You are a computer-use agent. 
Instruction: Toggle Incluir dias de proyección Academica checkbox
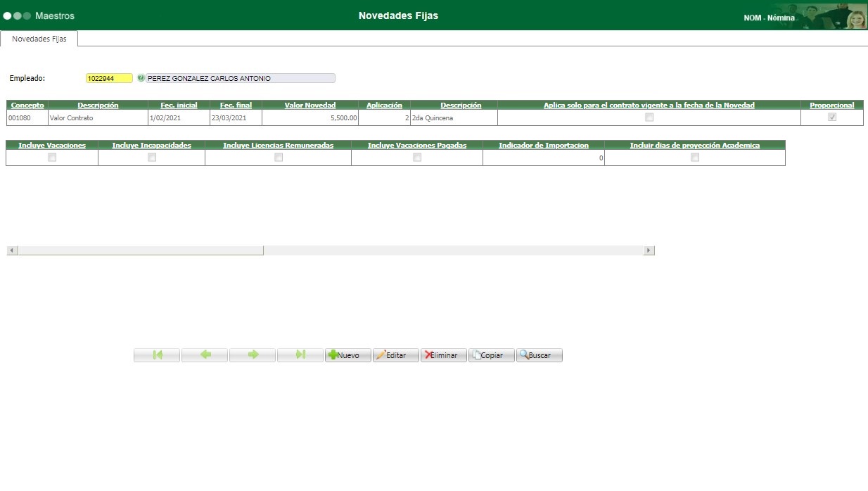tap(695, 158)
